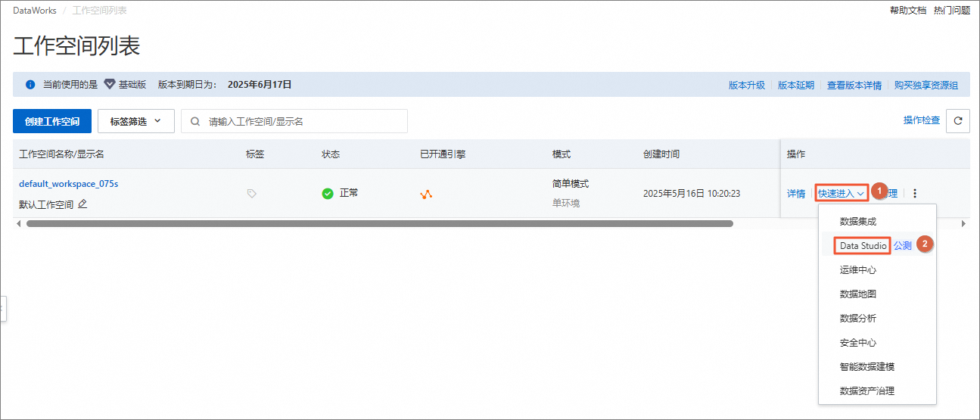Open the 版本延期 link
This screenshot has width=980, height=420.
(x=796, y=86)
